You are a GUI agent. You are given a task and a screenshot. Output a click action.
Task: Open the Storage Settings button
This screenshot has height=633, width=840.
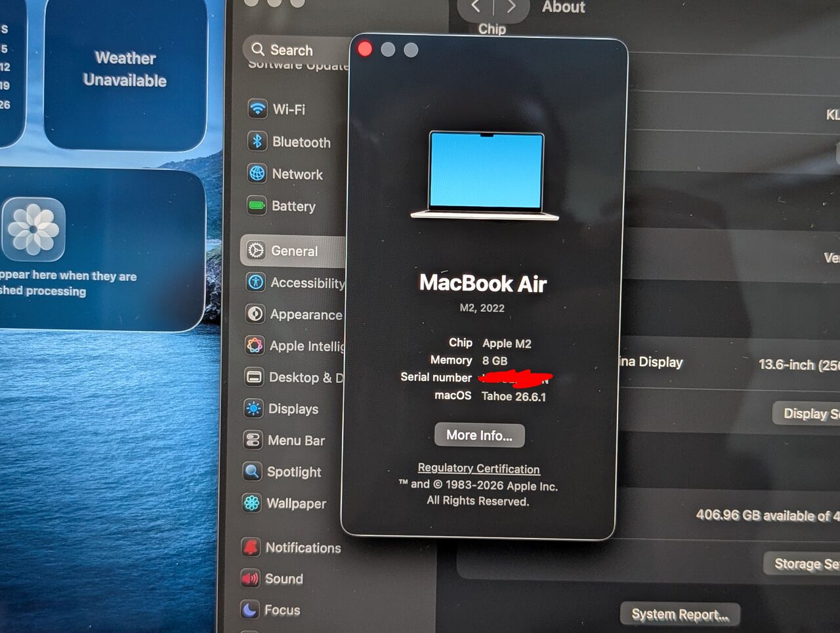point(802,563)
